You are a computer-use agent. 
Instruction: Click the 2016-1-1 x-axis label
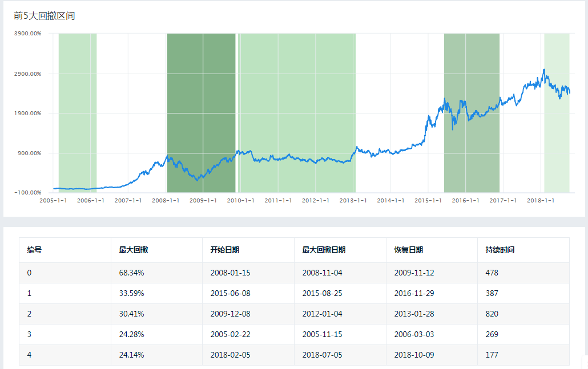(465, 200)
